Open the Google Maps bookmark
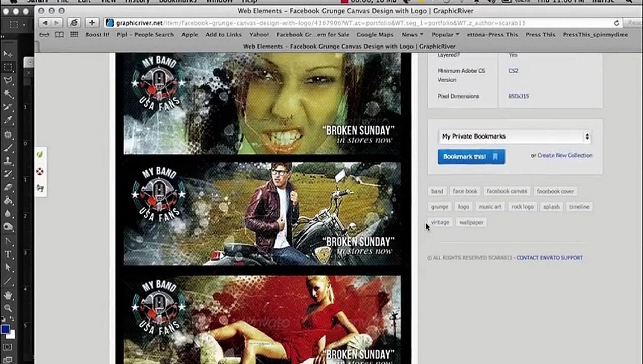643x364 pixels. (x=375, y=35)
